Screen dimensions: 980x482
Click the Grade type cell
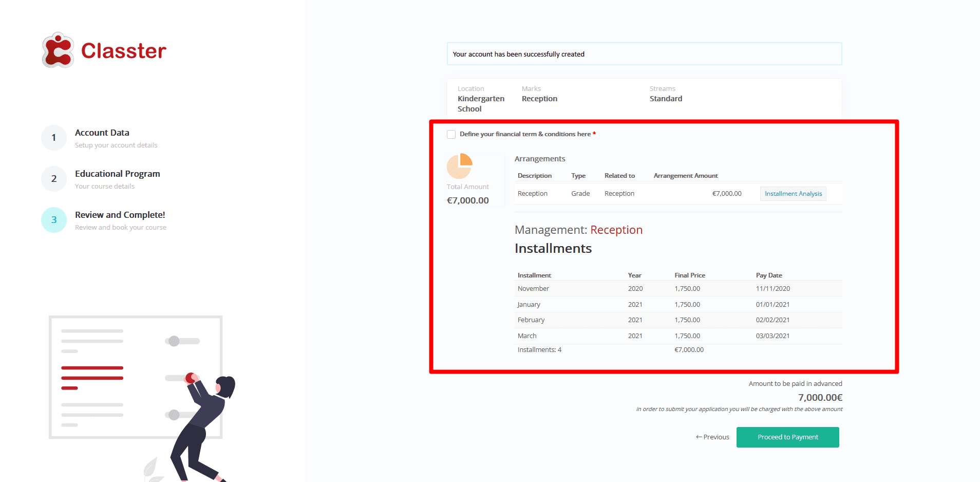(x=580, y=194)
